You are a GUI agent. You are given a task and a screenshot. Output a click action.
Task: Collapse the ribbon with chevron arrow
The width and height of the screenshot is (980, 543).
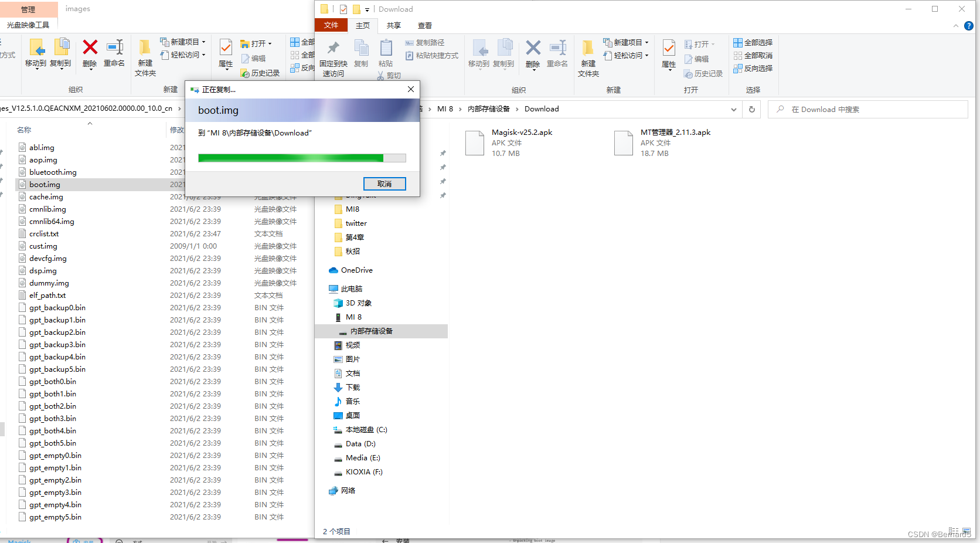[956, 26]
